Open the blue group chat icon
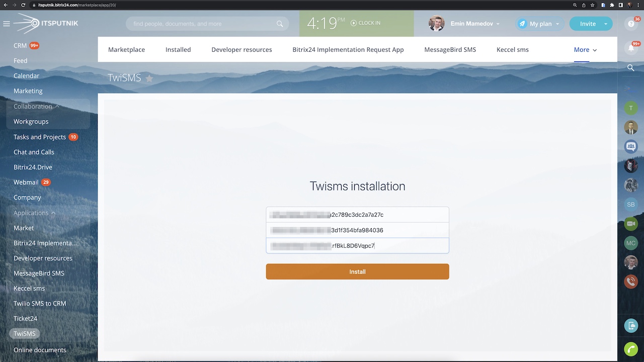Image resolution: width=644 pixels, height=362 pixels. click(631, 146)
